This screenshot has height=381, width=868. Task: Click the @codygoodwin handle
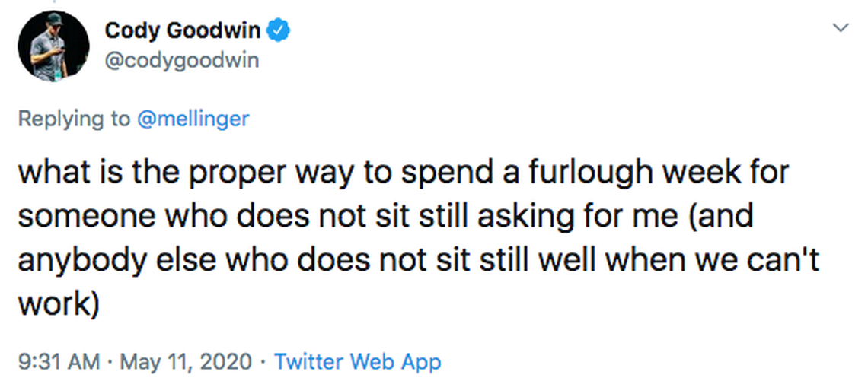point(181,60)
